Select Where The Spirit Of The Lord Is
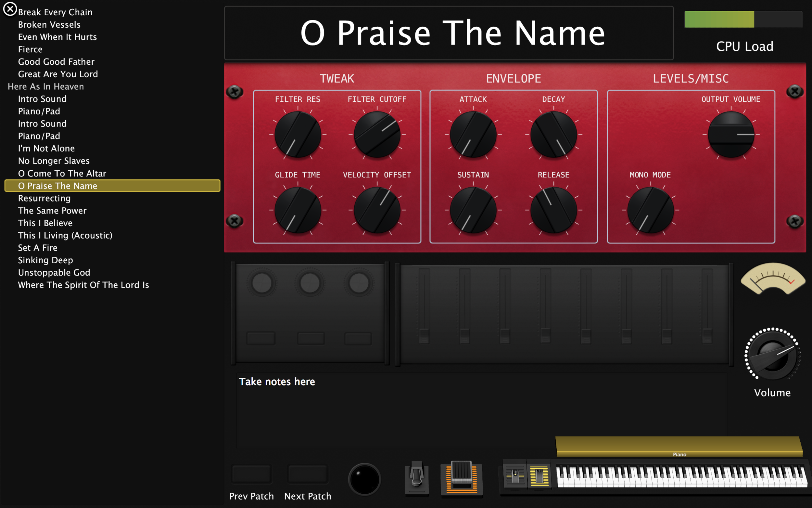This screenshot has width=812, height=508. click(83, 285)
